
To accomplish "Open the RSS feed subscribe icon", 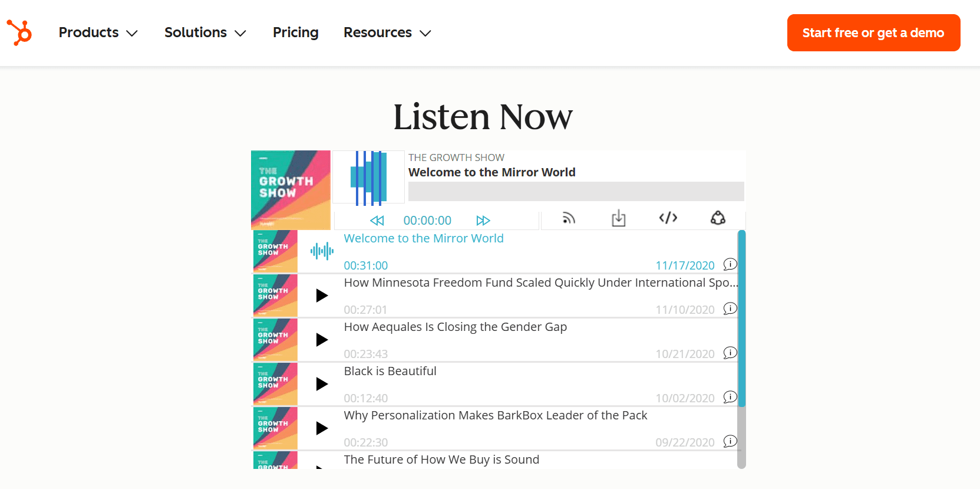I will tap(569, 218).
